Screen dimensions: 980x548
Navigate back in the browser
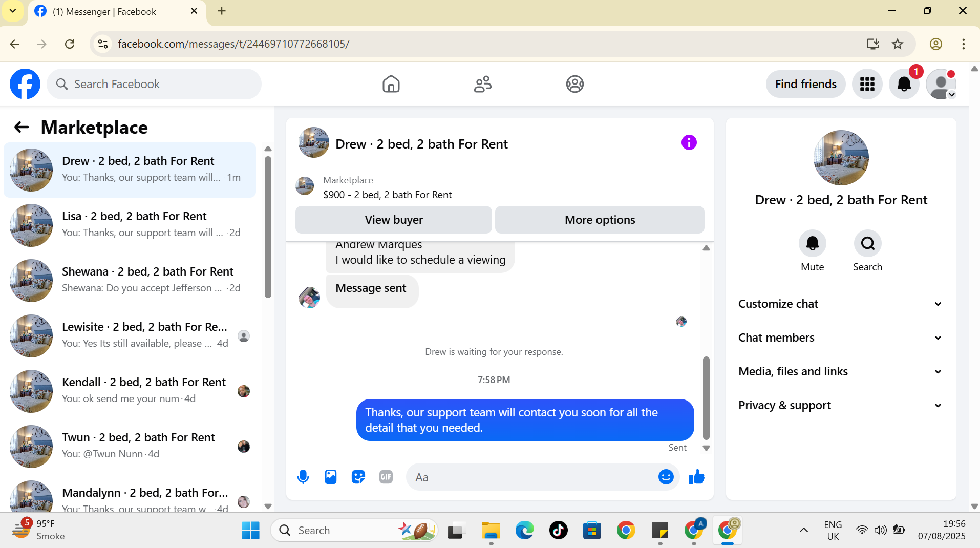tap(14, 44)
